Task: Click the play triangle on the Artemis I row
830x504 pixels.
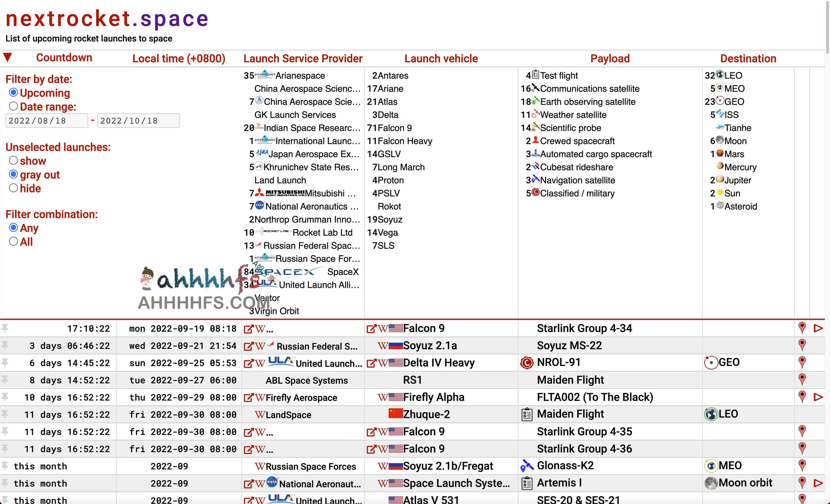Action: [x=818, y=483]
